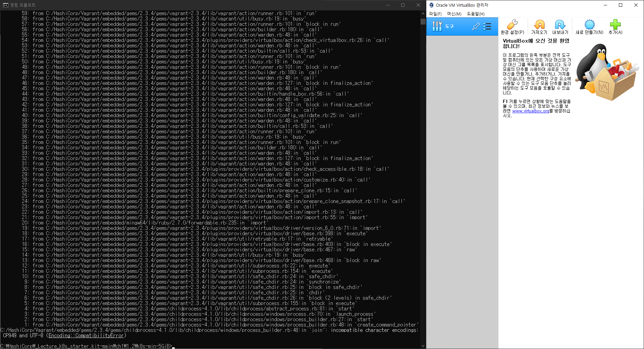Screen dimensions: 644x349
Task: Open the File menu in VirtualBox
Action: [x=435, y=14]
